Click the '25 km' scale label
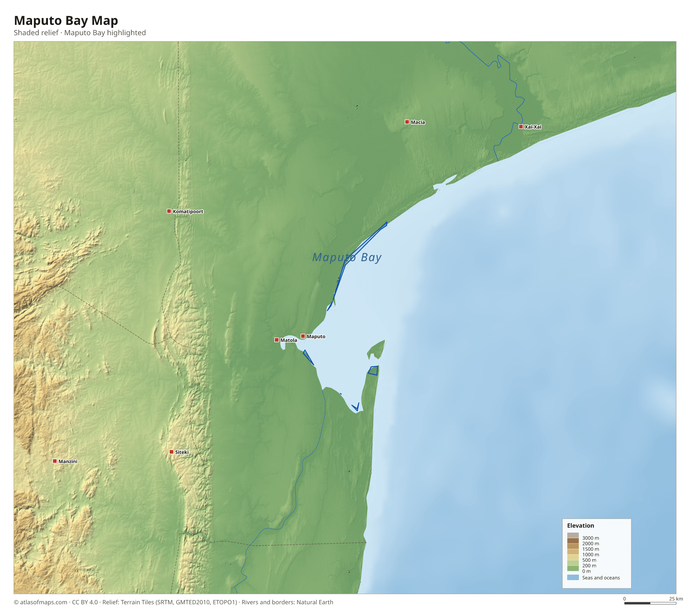The width and height of the screenshot is (690, 616). click(676, 599)
